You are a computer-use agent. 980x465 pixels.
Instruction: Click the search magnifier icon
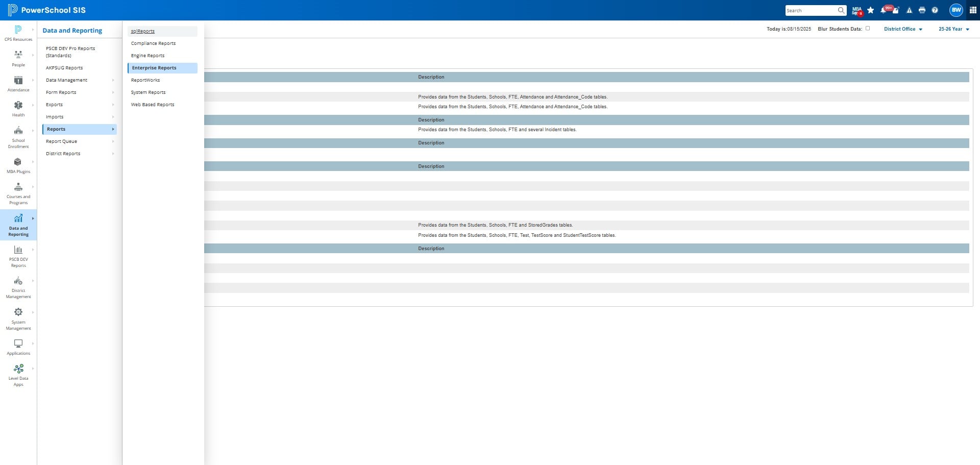(841, 10)
